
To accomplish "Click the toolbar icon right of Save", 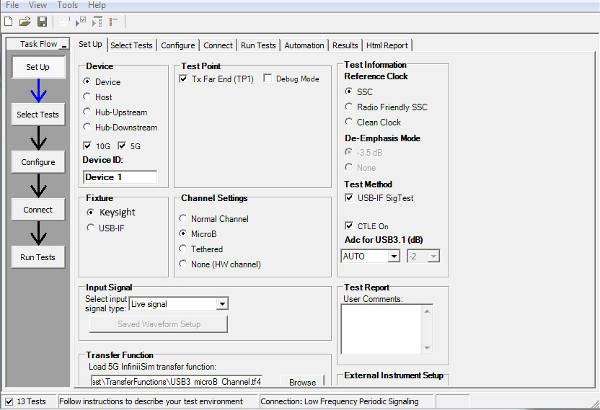I will (x=65, y=21).
